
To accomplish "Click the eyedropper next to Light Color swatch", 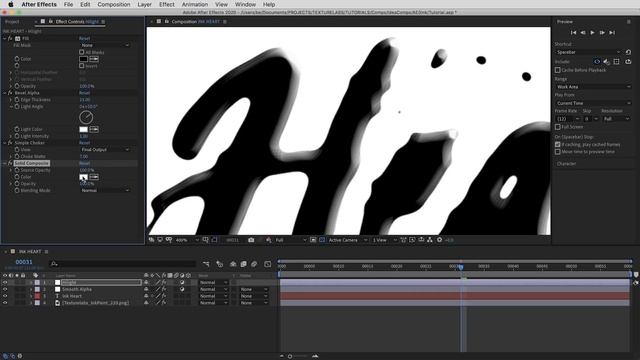I will (94, 129).
